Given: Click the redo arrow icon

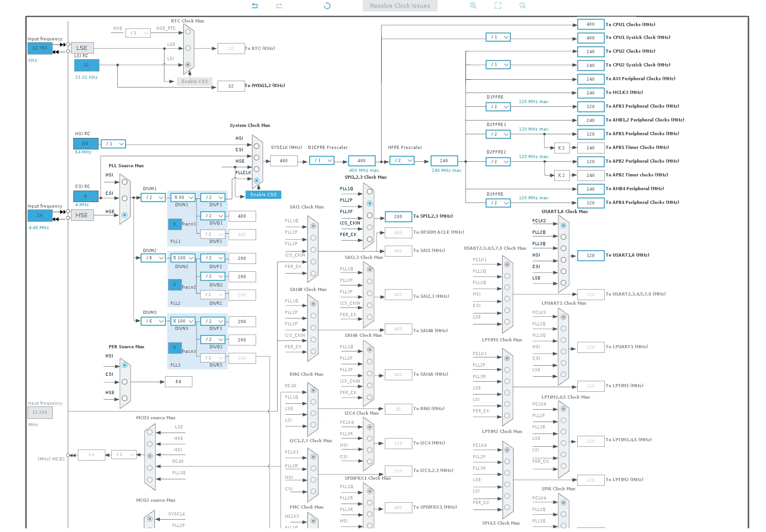Looking at the screenshot, I should [279, 5].
